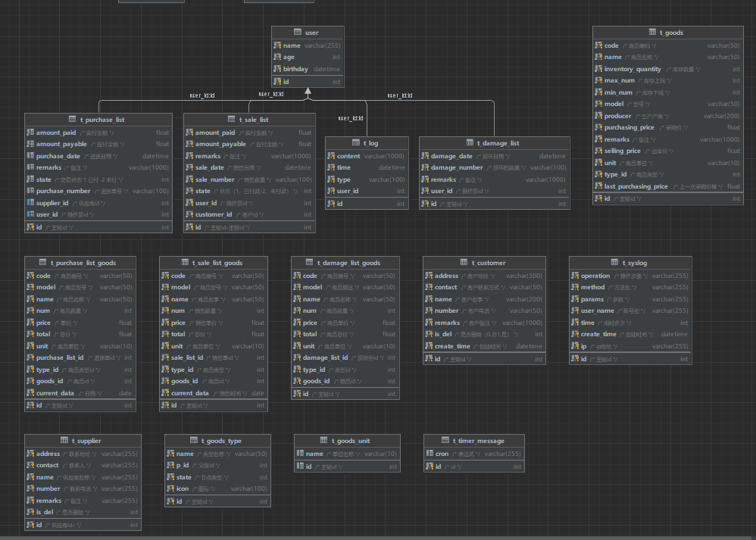Click the table icon beside the user title
756x540 pixels.
[298, 33]
